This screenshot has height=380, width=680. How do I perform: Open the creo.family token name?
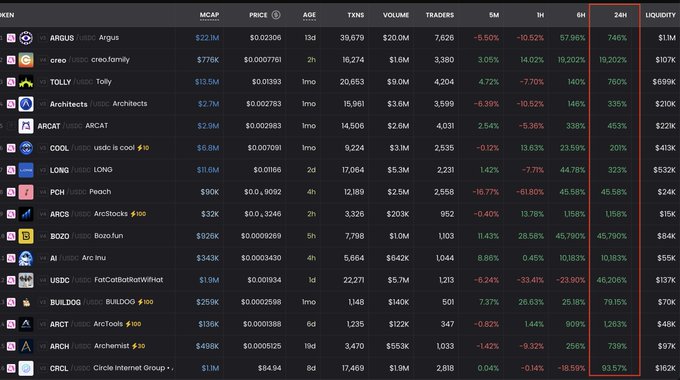(110, 59)
